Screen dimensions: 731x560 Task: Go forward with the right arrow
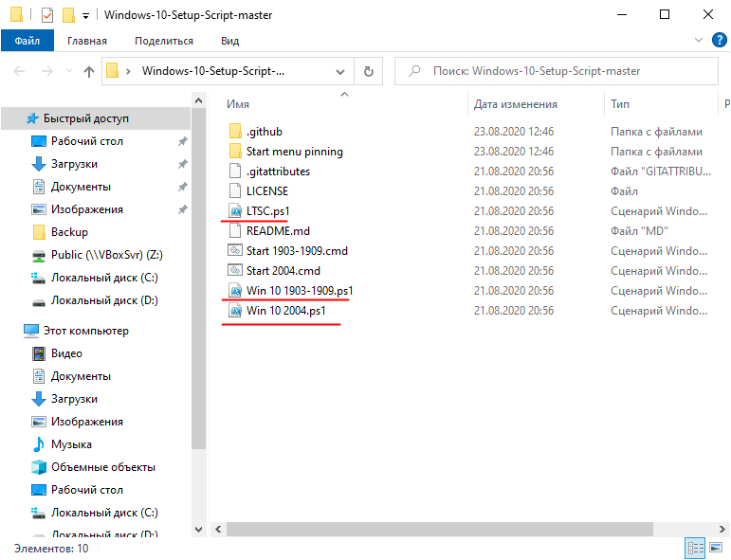coord(47,71)
